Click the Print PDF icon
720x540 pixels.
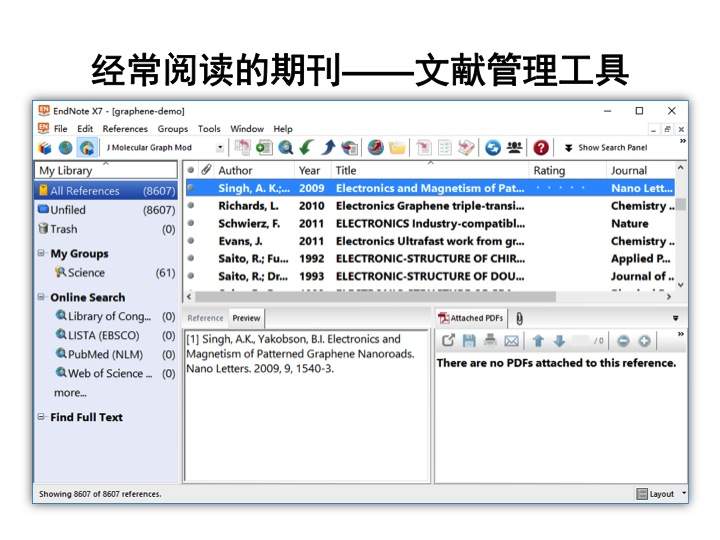490,341
